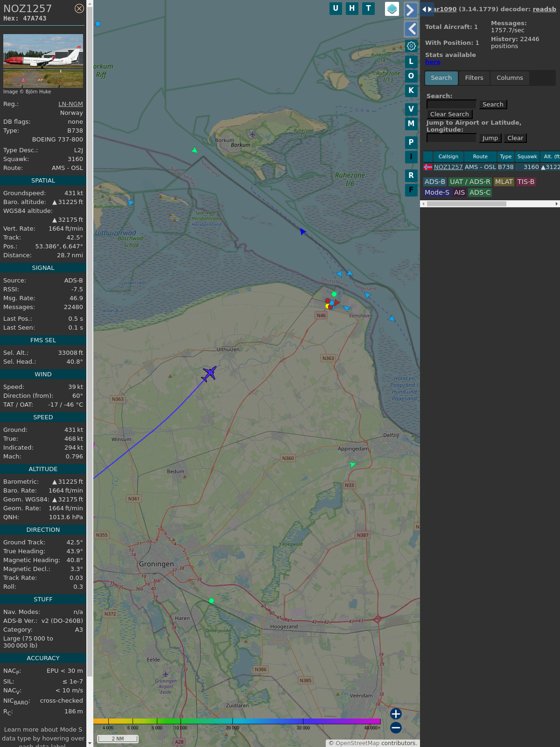
Task: Toggle the F map option
Action: [411, 190]
